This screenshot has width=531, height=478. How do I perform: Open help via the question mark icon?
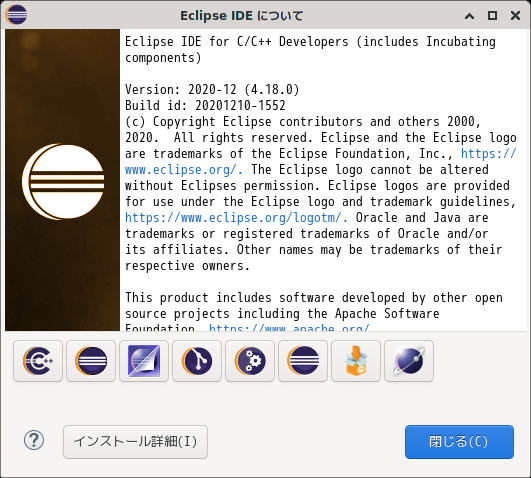click(34, 440)
